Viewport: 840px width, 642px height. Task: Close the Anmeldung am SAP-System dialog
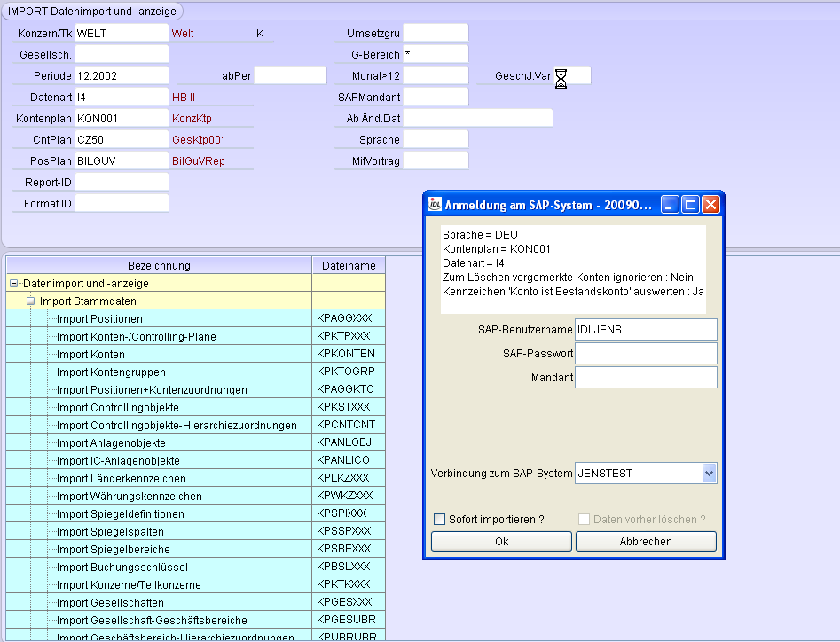point(710,205)
